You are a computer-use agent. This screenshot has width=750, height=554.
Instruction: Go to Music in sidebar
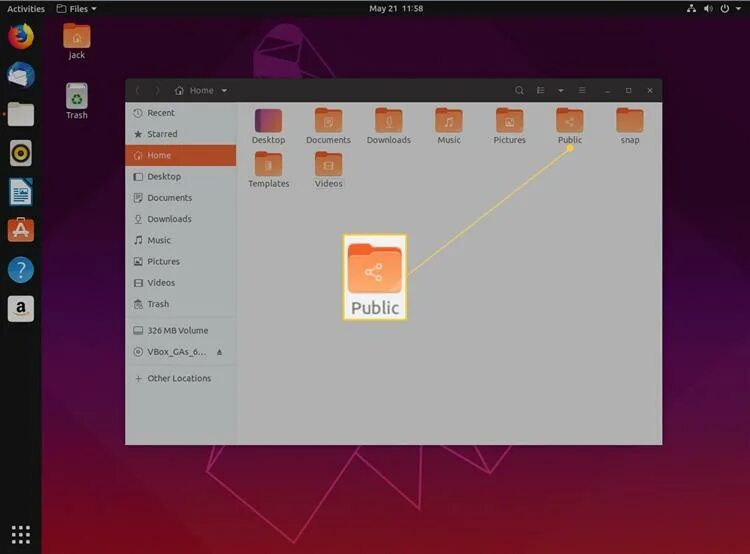181,240
